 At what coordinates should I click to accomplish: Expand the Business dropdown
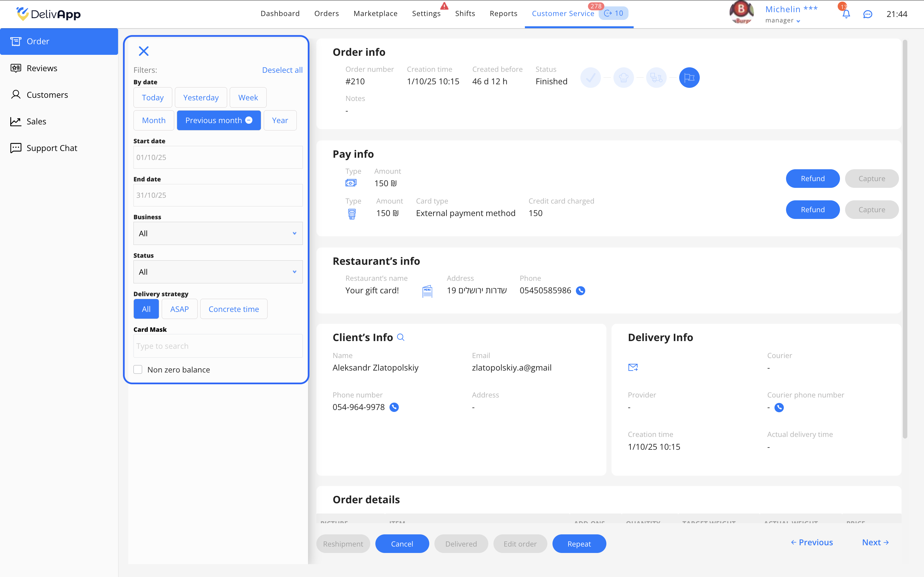coord(218,234)
